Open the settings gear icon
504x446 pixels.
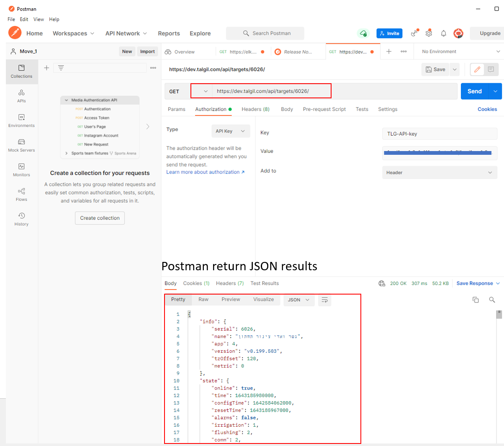pyautogui.click(x=429, y=33)
